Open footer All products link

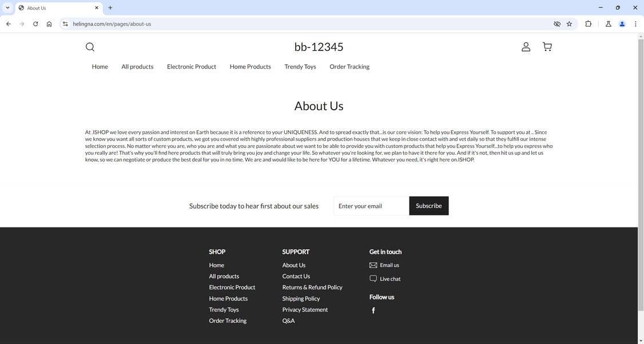[224, 276]
